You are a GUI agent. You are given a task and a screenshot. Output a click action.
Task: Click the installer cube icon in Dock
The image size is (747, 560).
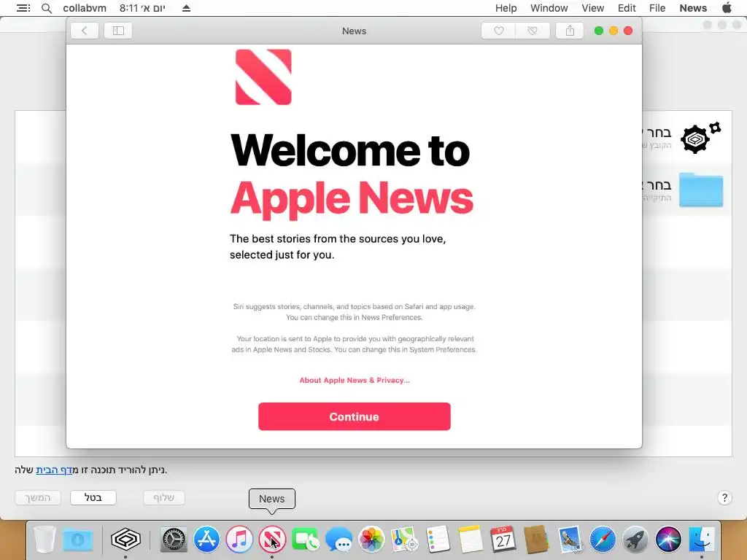pos(125,539)
